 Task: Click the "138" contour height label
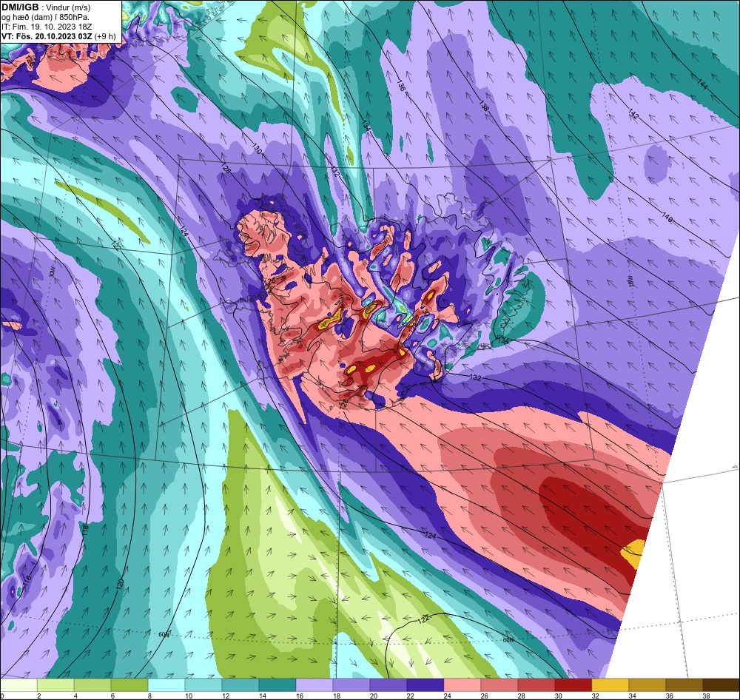[x=484, y=106]
